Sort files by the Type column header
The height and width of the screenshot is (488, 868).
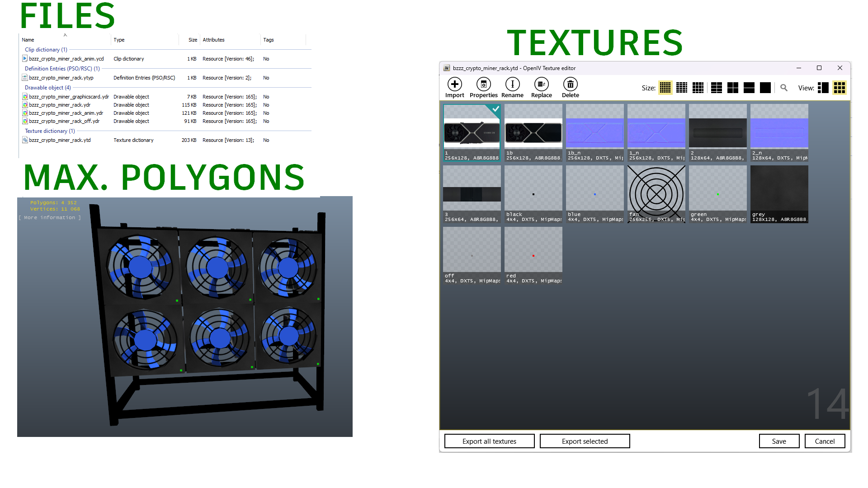pos(119,40)
